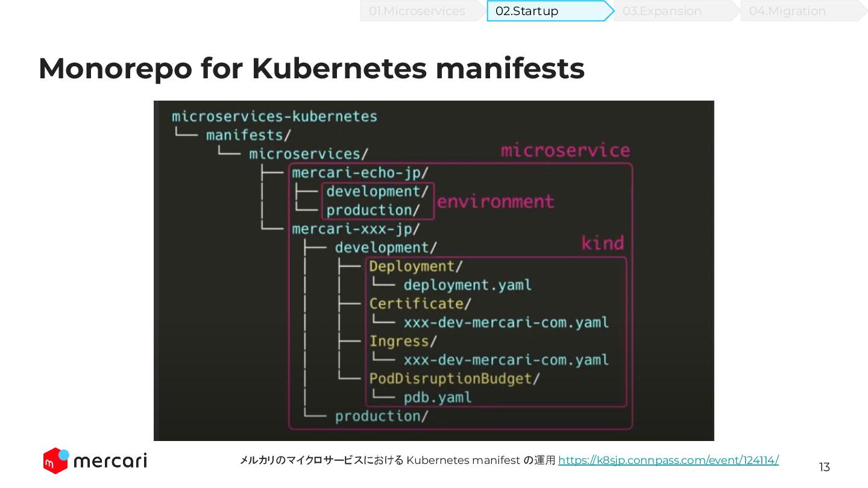Image resolution: width=868 pixels, height=488 pixels.
Task: Click the 'microservices/' tree row
Action: coord(308,154)
